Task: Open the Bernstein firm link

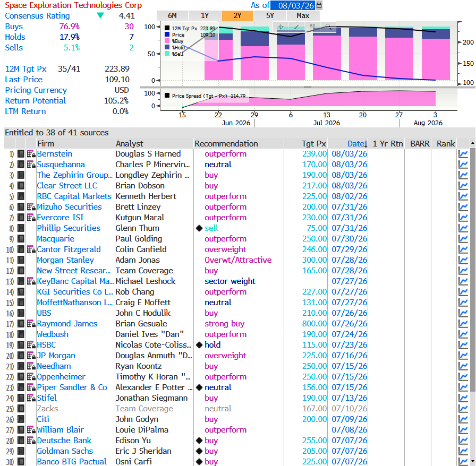Action: pyautogui.click(x=55, y=154)
